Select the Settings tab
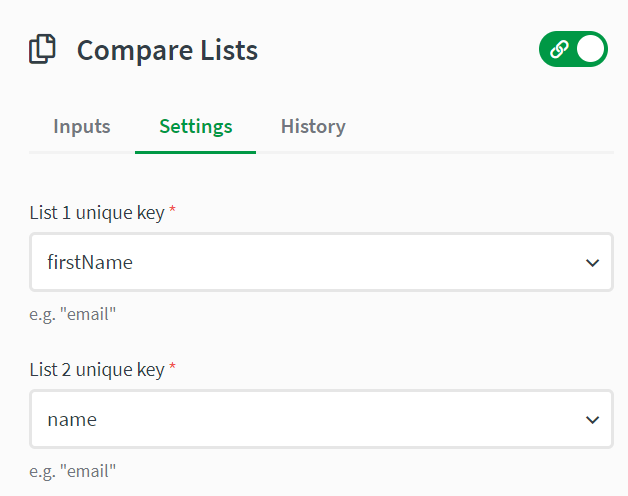The width and height of the screenshot is (628, 496). pyautogui.click(x=195, y=127)
